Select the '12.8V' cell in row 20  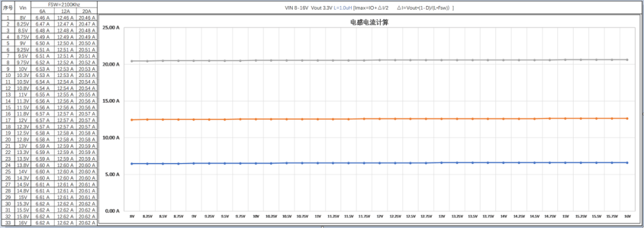pos(23,139)
